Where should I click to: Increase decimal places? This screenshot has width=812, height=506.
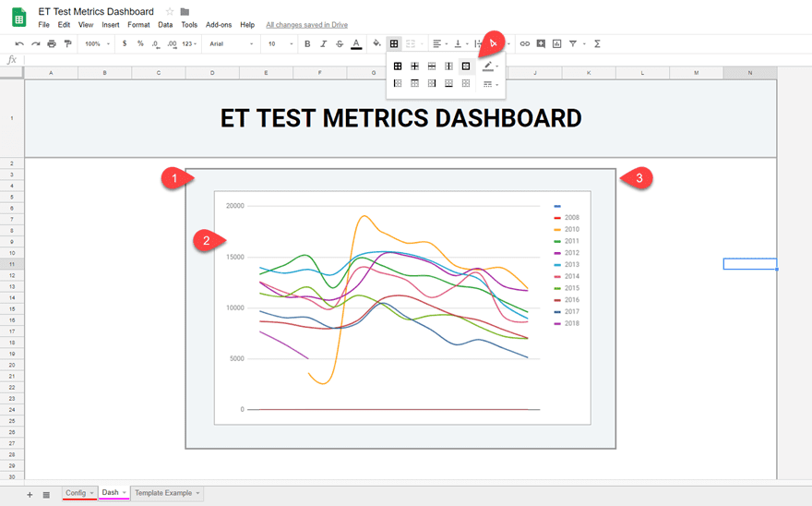172,44
